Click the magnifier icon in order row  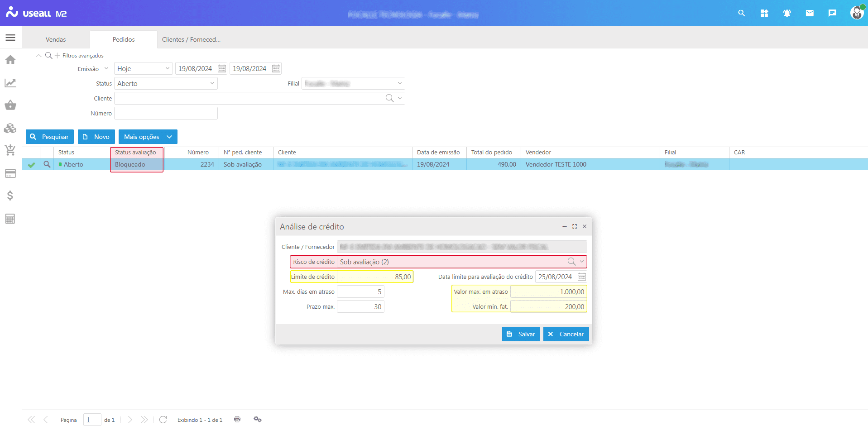[47, 164]
